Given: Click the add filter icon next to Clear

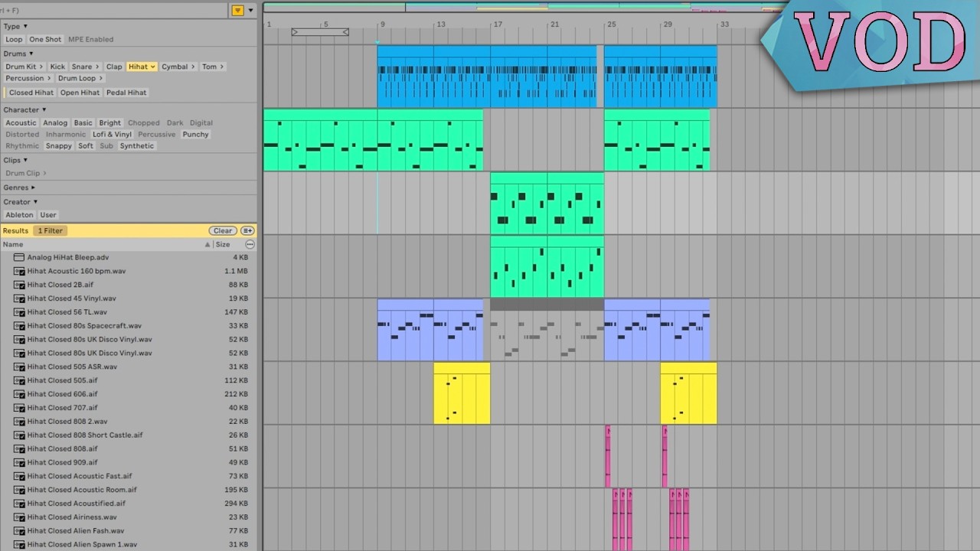Looking at the screenshot, I should (x=247, y=230).
